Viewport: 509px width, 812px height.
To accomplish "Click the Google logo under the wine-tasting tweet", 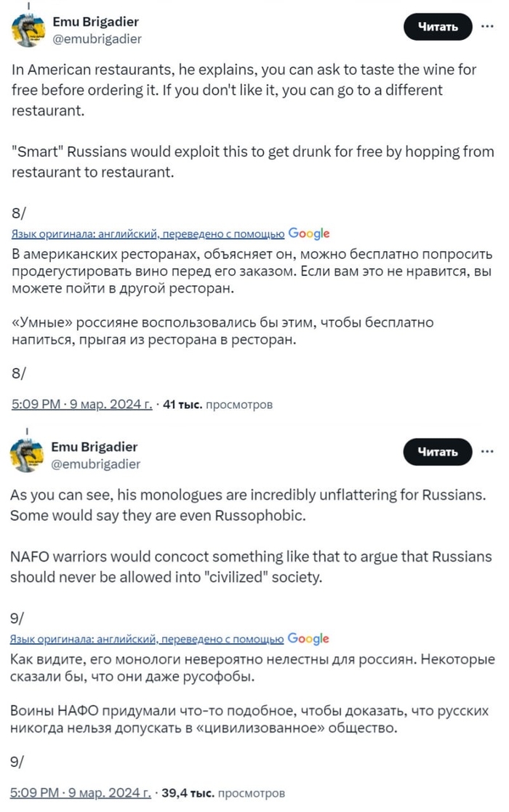I will (x=309, y=234).
